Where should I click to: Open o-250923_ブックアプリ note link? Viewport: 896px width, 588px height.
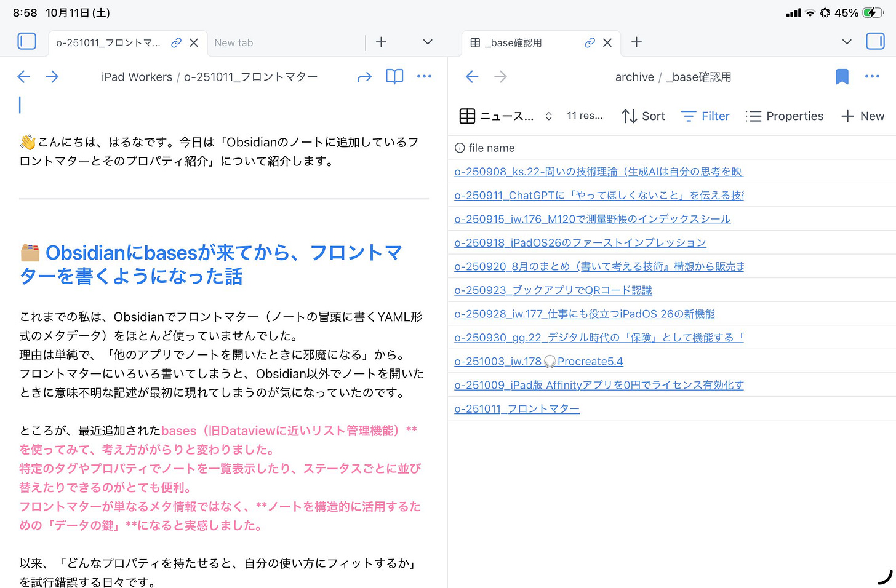(553, 290)
